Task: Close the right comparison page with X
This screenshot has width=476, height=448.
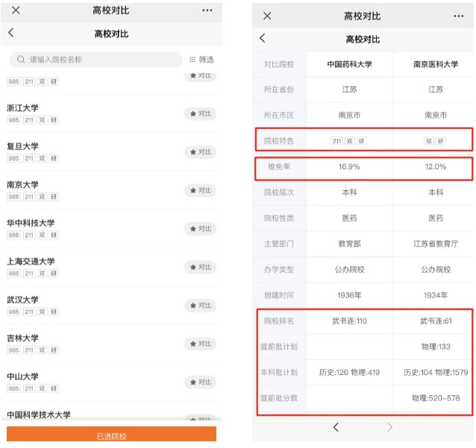Action: (267, 16)
